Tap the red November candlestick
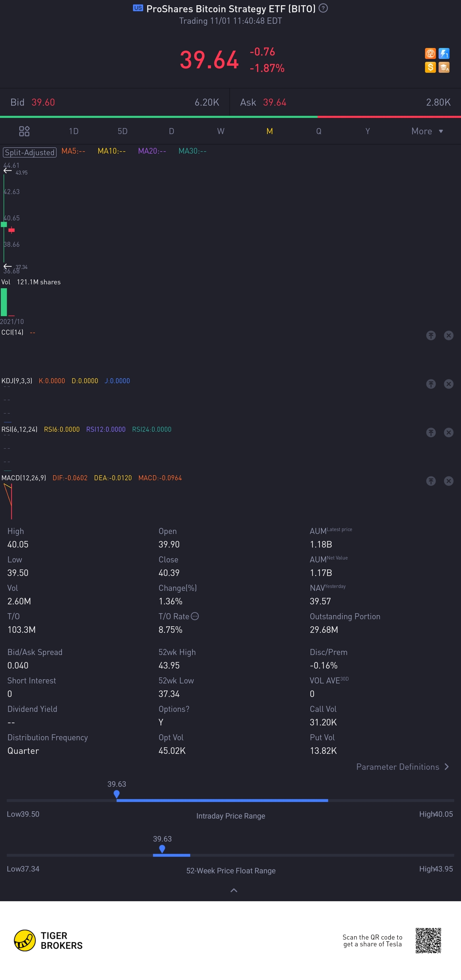Image resolution: width=461 pixels, height=980 pixels. click(x=11, y=230)
